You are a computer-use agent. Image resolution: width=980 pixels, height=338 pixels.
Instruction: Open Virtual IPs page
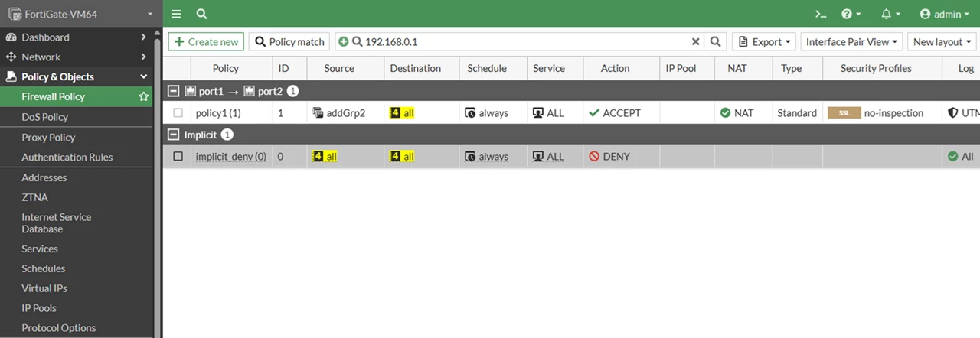pos(44,288)
